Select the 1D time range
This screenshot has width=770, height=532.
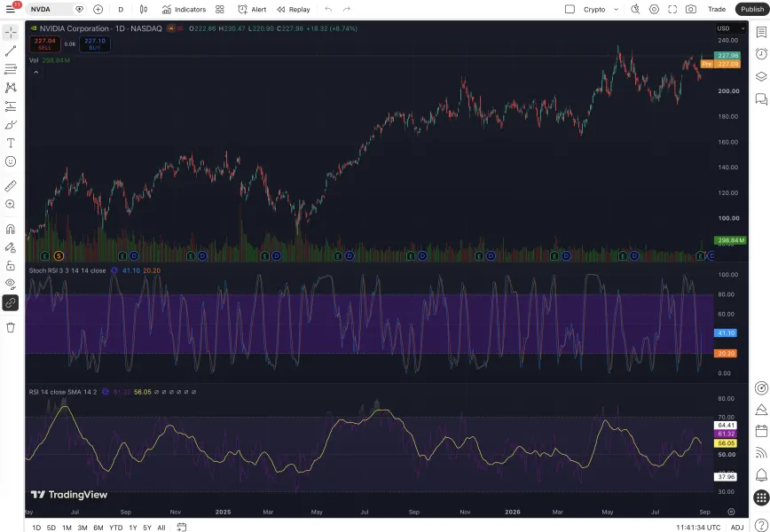pos(36,528)
